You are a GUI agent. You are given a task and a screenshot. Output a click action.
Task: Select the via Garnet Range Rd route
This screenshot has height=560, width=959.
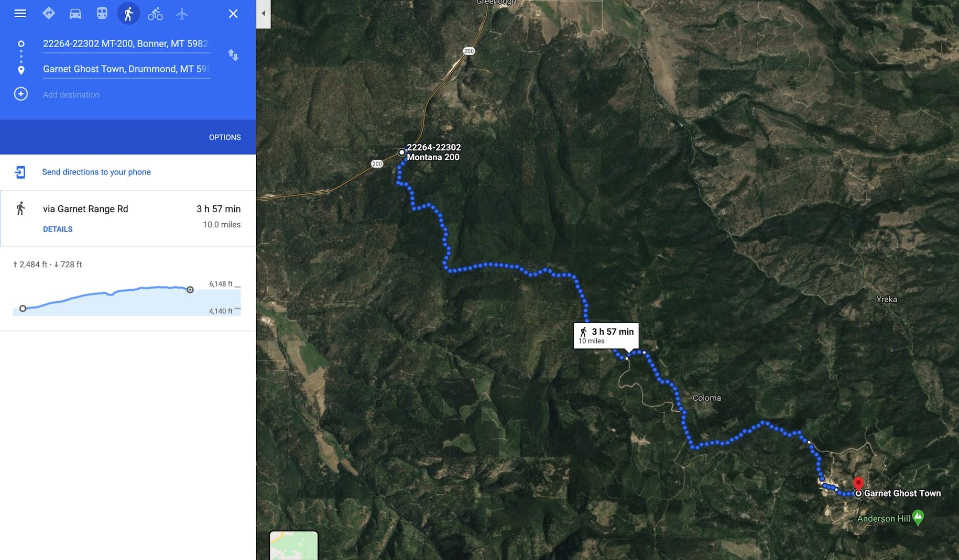coord(128,218)
